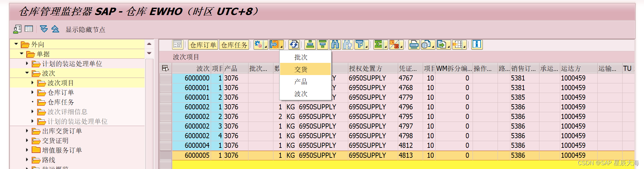Expand the 交货证明 node arrow
The height and width of the screenshot is (169, 644).
27,140
